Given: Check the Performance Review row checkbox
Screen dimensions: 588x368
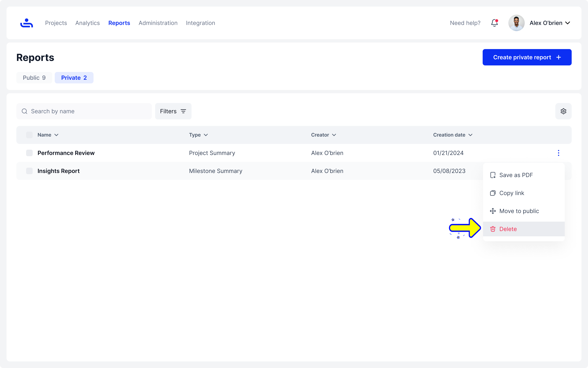Looking at the screenshot, I should (29, 153).
